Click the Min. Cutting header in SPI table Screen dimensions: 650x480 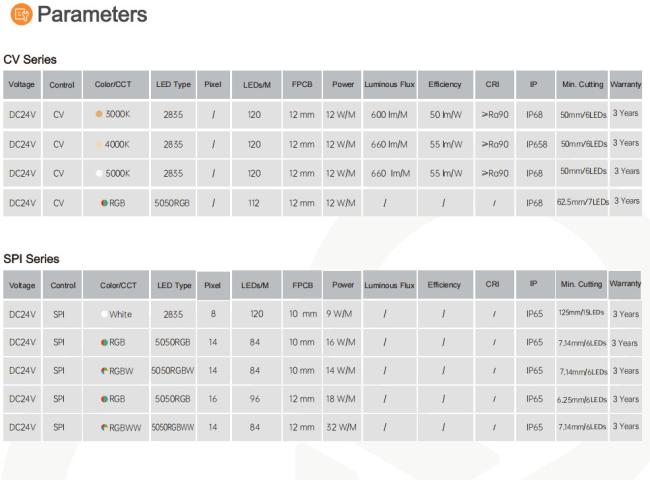581,284
